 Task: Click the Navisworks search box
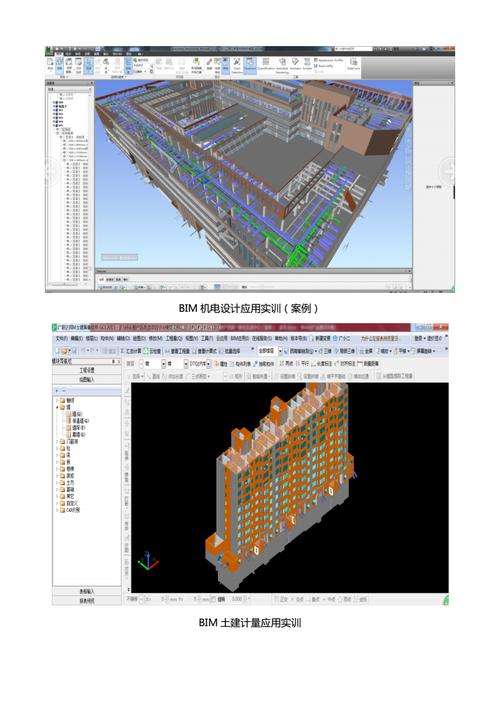[353, 49]
